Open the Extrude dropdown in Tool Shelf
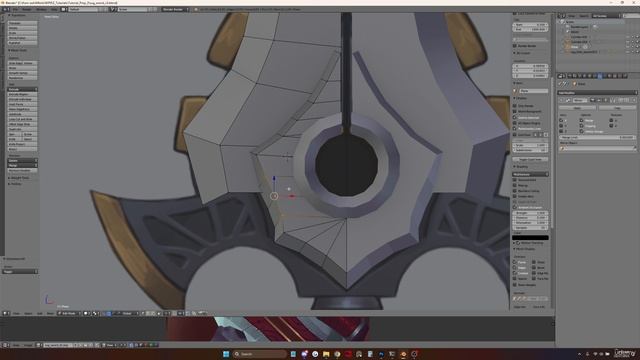The width and height of the screenshot is (640, 360). [x=22, y=89]
